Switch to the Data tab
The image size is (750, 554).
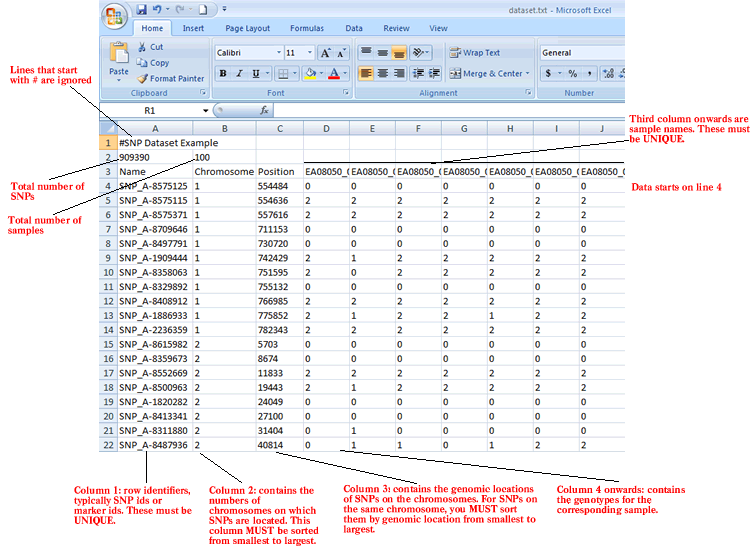[354, 28]
